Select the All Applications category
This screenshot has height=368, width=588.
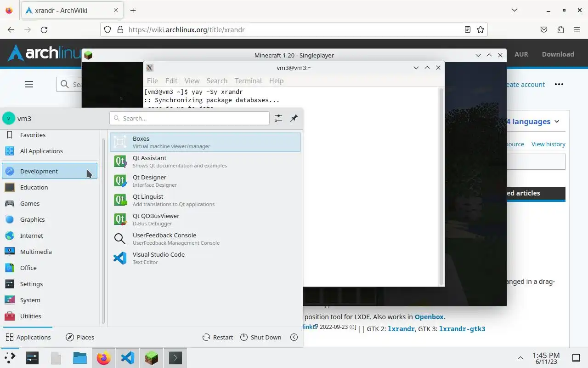pyautogui.click(x=50, y=151)
